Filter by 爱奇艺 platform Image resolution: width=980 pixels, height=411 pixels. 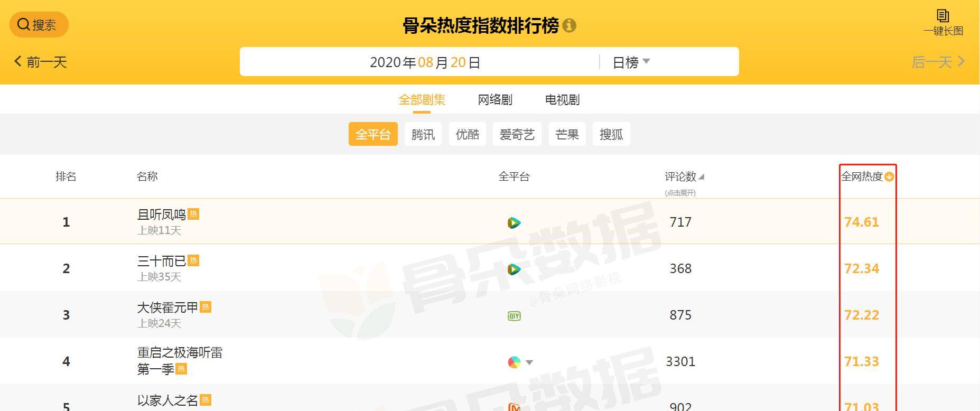point(517,134)
